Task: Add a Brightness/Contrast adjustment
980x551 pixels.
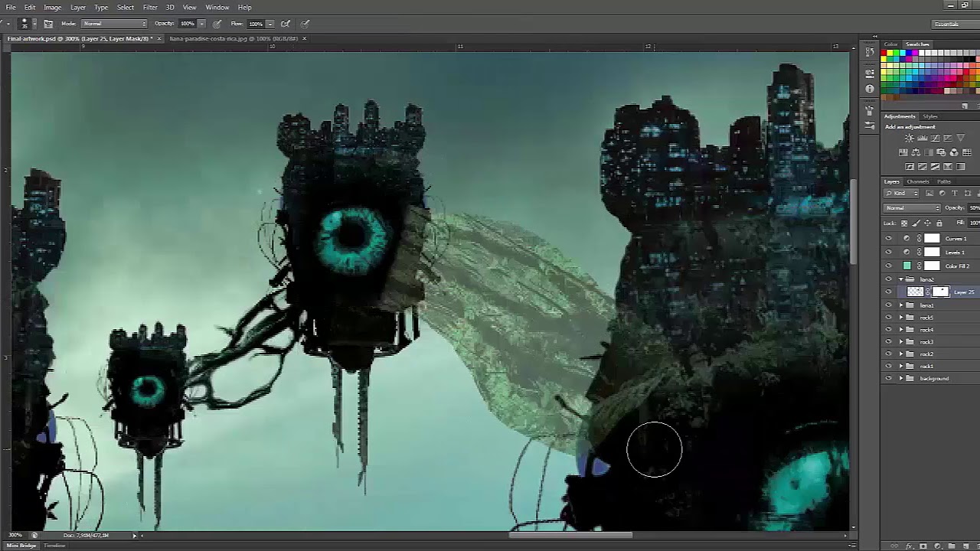Action: tap(909, 138)
